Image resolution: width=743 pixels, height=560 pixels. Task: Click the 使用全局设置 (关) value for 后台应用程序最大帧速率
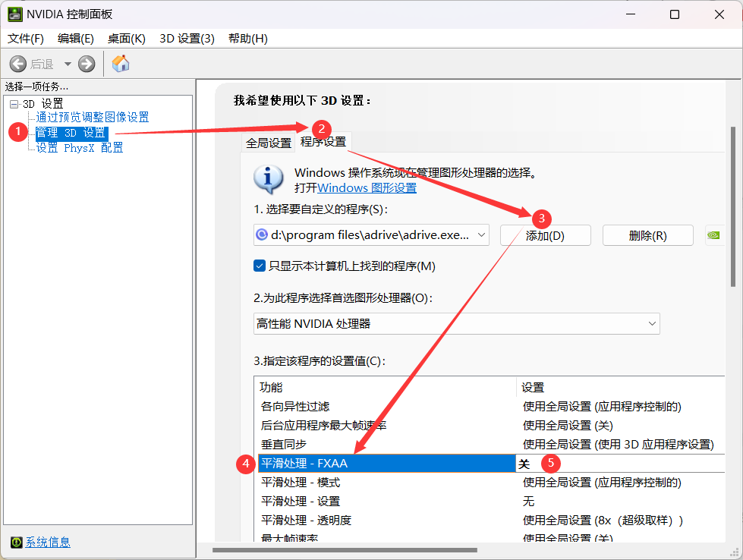tap(568, 426)
